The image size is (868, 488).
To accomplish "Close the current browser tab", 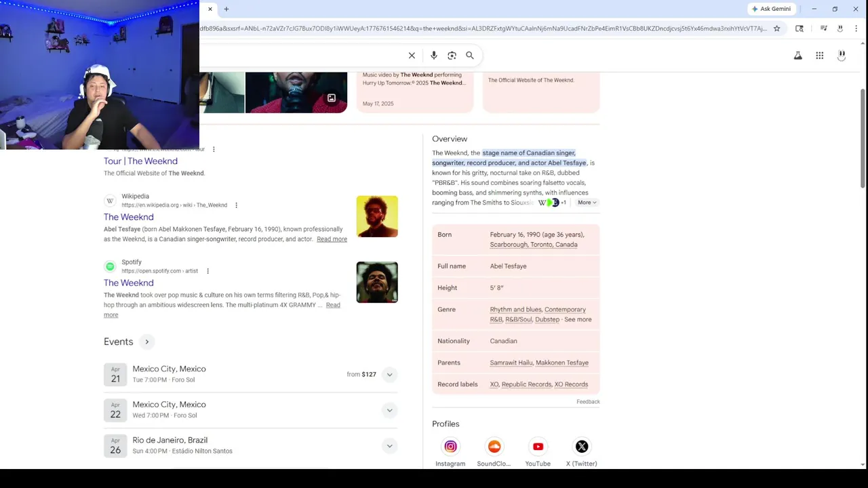I will click(x=210, y=9).
